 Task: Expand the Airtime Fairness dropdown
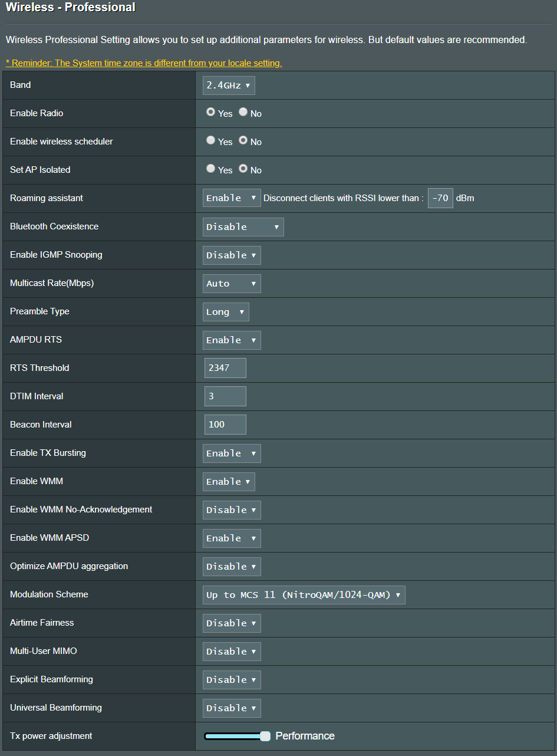pyautogui.click(x=232, y=623)
